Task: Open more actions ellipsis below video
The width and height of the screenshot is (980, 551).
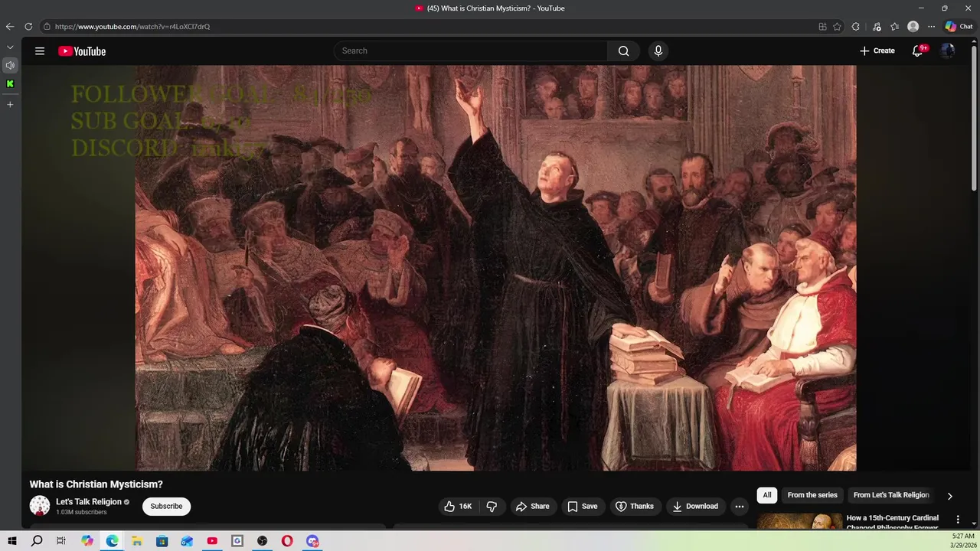Action: [740, 507]
